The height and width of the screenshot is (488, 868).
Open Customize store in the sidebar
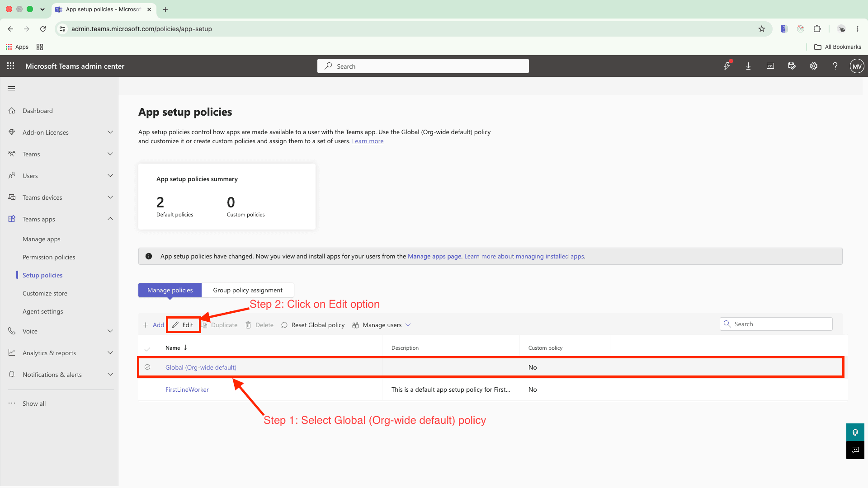tap(45, 293)
